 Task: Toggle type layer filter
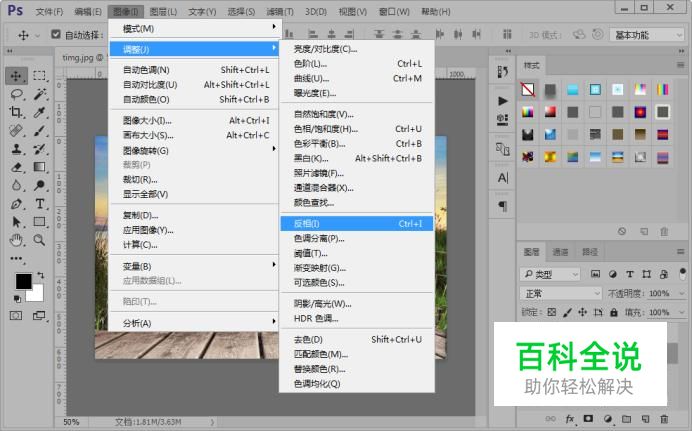tap(630, 274)
